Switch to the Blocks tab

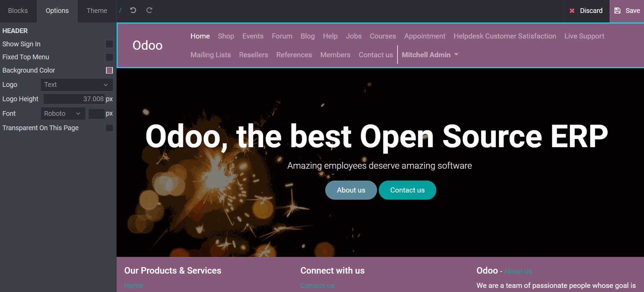18,11
